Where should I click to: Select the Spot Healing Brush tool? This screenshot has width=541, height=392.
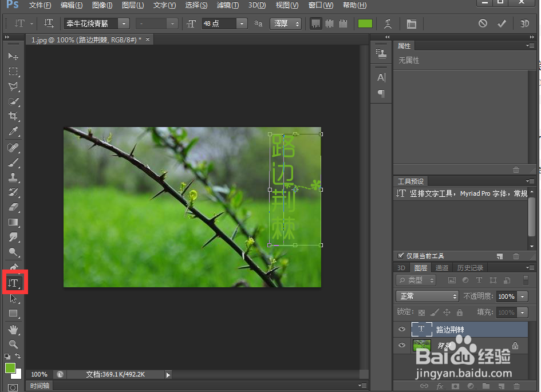click(13, 148)
